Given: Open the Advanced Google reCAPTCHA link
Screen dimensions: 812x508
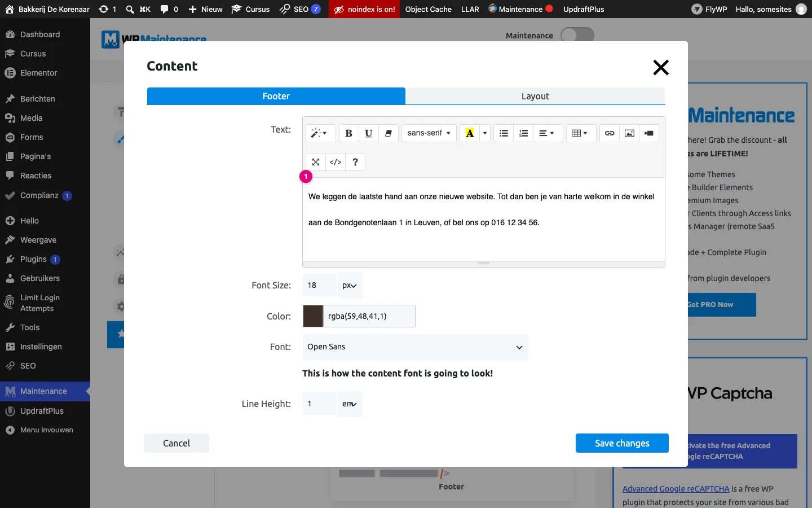Looking at the screenshot, I should (x=676, y=489).
